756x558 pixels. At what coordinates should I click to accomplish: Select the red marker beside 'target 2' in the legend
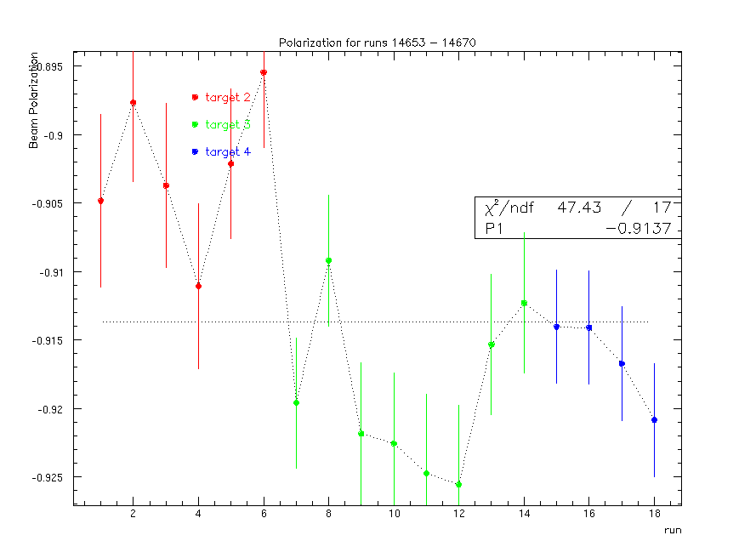coord(195,98)
